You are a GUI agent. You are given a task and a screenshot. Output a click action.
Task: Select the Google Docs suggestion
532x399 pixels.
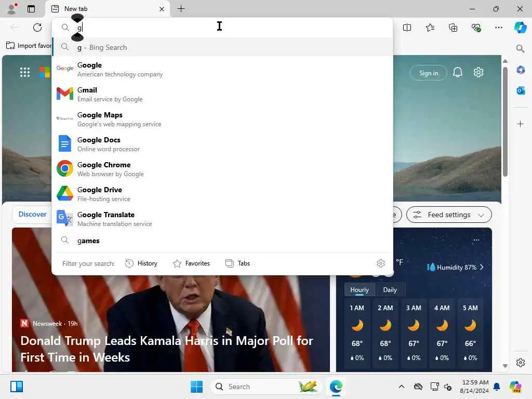pyautogui.click(x=222, y=144)
